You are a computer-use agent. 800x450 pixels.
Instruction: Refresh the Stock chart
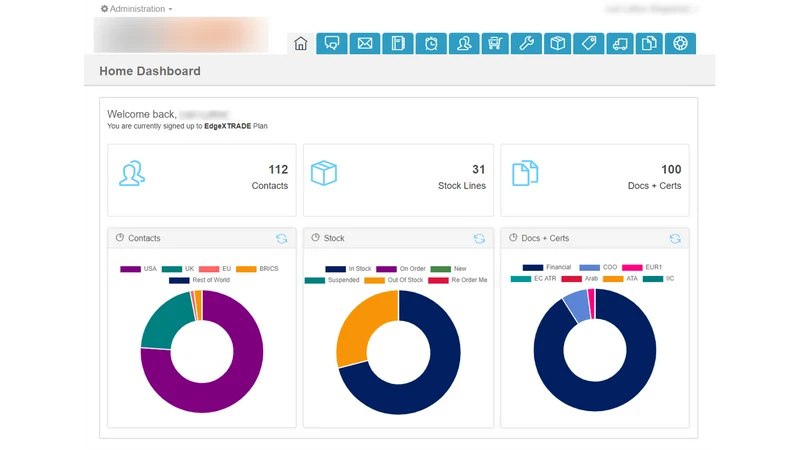click(479, 239)
